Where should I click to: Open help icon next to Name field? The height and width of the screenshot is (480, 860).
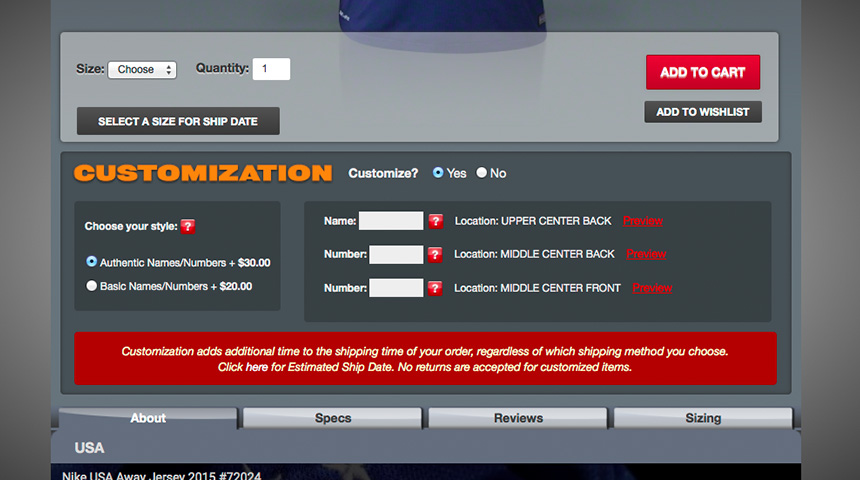click(x=435, y=221)
